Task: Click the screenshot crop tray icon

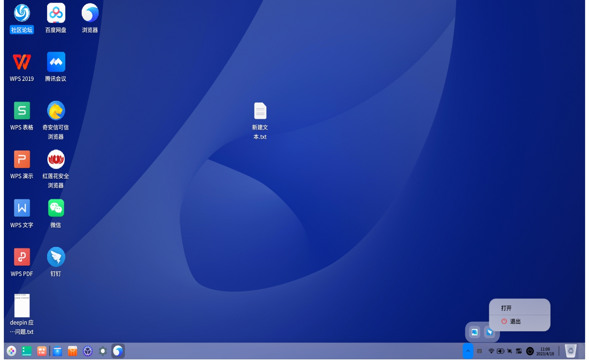Action: pos(510,351)
